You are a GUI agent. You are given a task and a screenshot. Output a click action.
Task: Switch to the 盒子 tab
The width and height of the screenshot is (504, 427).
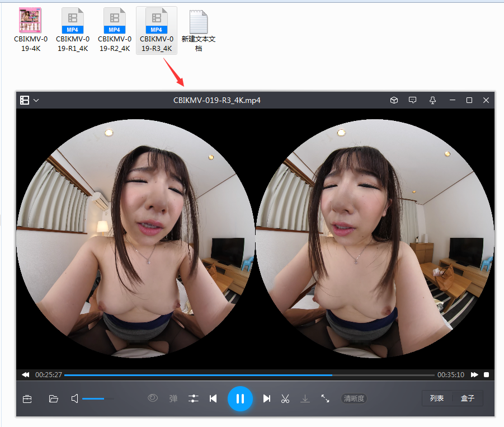tap(468, 398)
